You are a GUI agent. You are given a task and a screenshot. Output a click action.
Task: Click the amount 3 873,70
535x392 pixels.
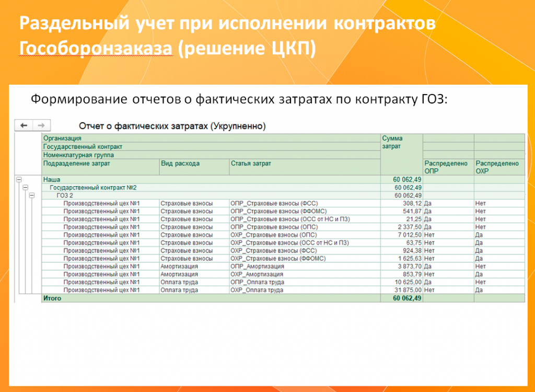click(410, 267)
